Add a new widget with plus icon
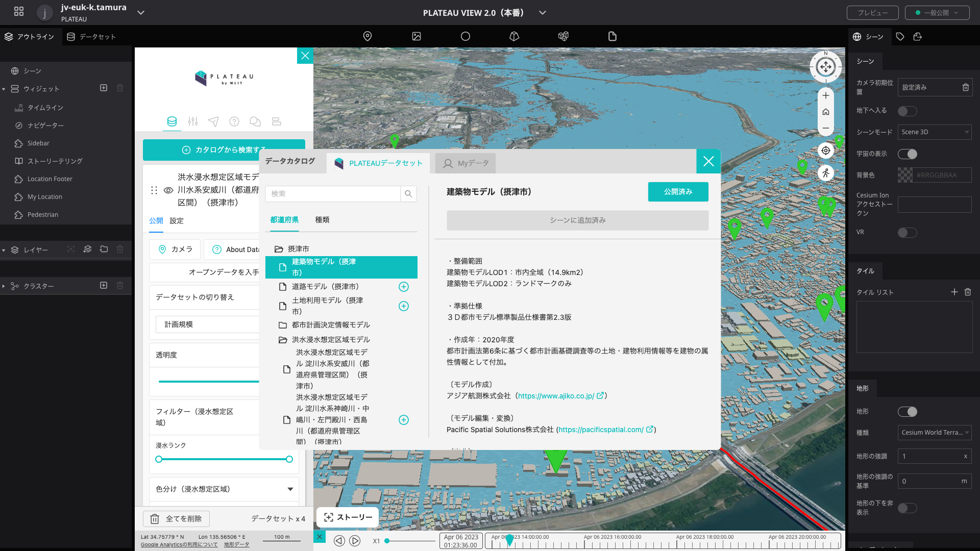980x551 pixels. pyautogui.click(x=104, y=88)
